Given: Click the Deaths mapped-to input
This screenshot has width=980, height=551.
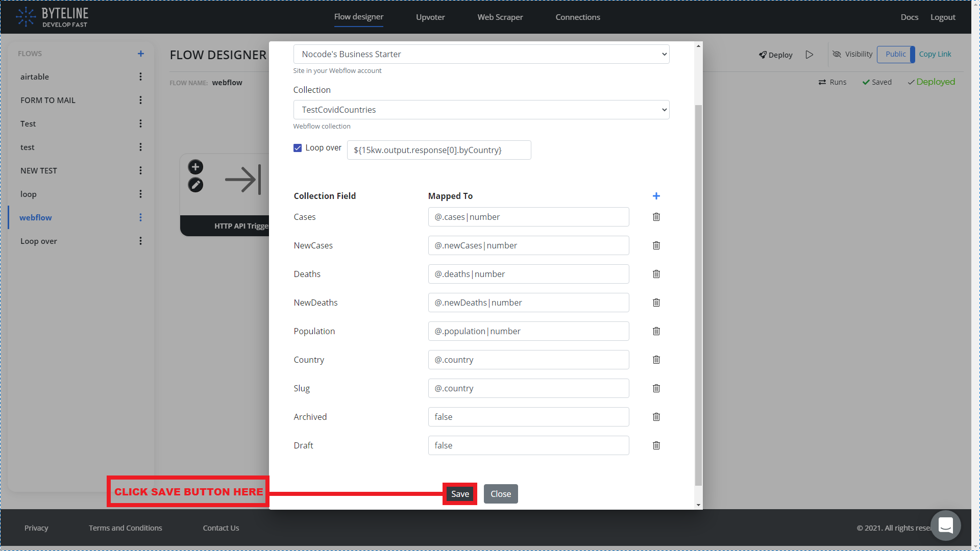Looking at the screenshot, I should [528, 274].
